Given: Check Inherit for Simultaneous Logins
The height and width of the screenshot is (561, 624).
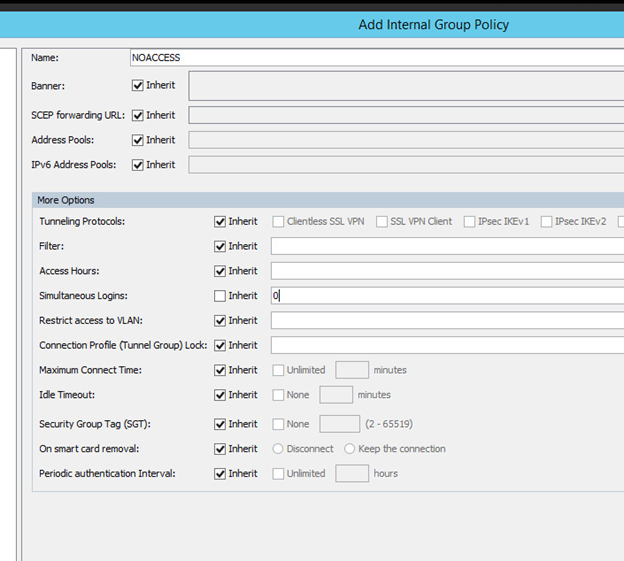Looking at the screenshot, I should 220,296.
